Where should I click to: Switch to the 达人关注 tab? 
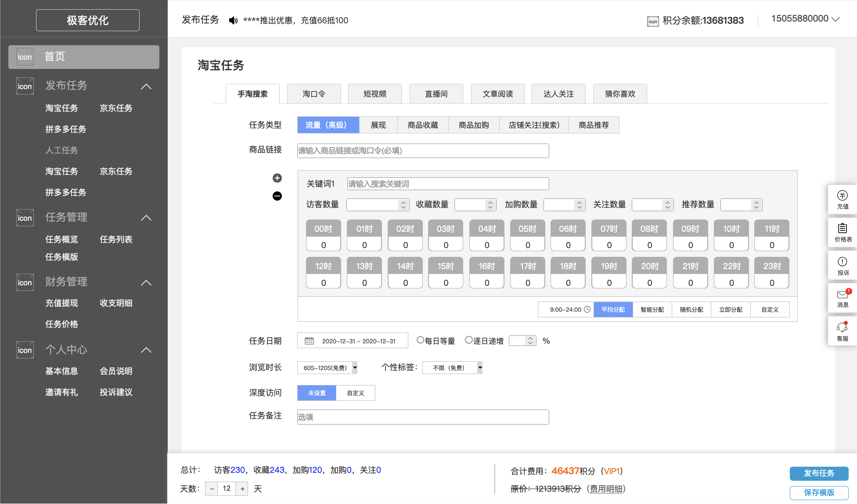(558, 94)
